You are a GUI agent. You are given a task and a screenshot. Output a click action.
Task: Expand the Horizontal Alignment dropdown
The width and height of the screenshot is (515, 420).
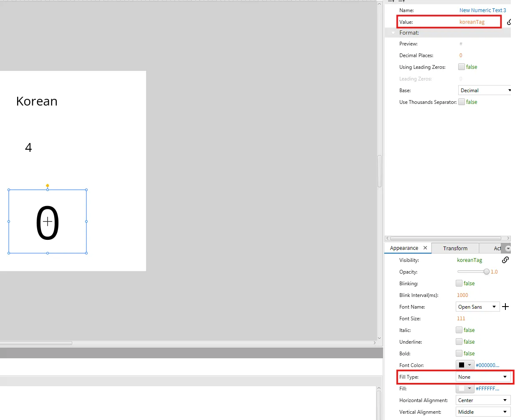pyautogui.click(x=482, y=400)
